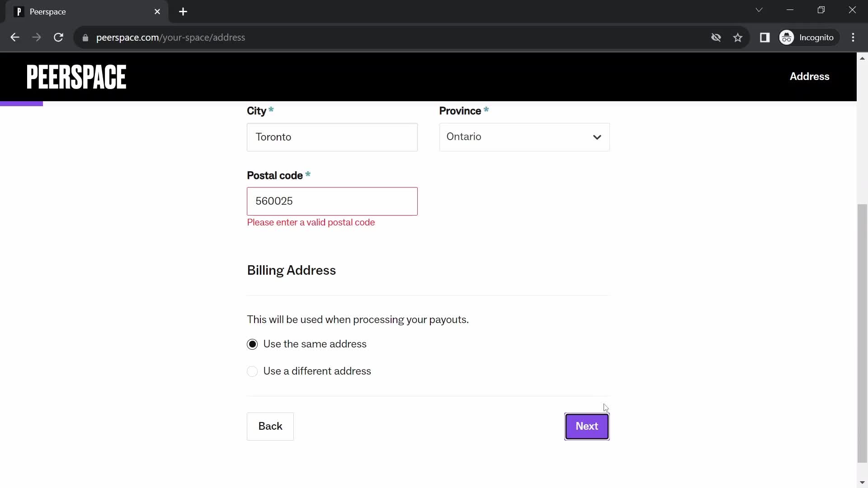Click the Peerspace logo icon
Image resolution: width=868 pixels, height=488 pixels.
pos(77,76)
